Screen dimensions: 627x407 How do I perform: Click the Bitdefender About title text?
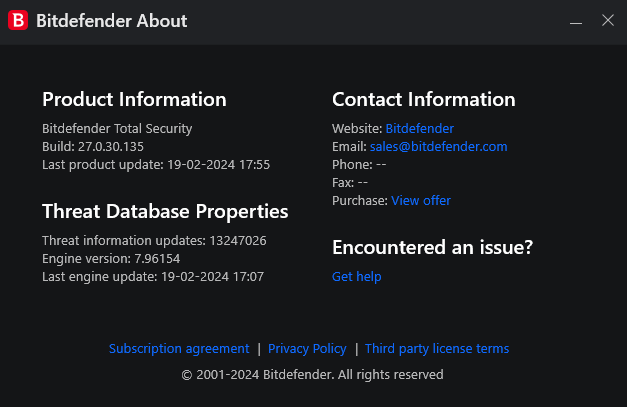[111, 20]
